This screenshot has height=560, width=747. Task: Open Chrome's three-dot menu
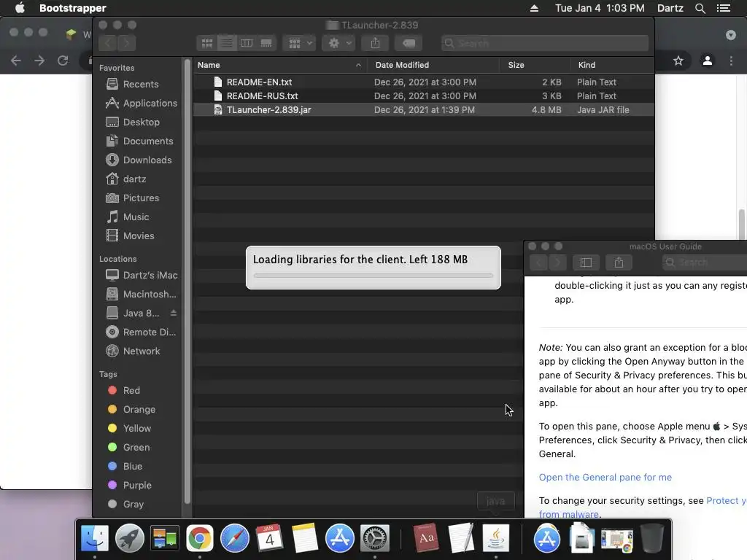point(731,61)
